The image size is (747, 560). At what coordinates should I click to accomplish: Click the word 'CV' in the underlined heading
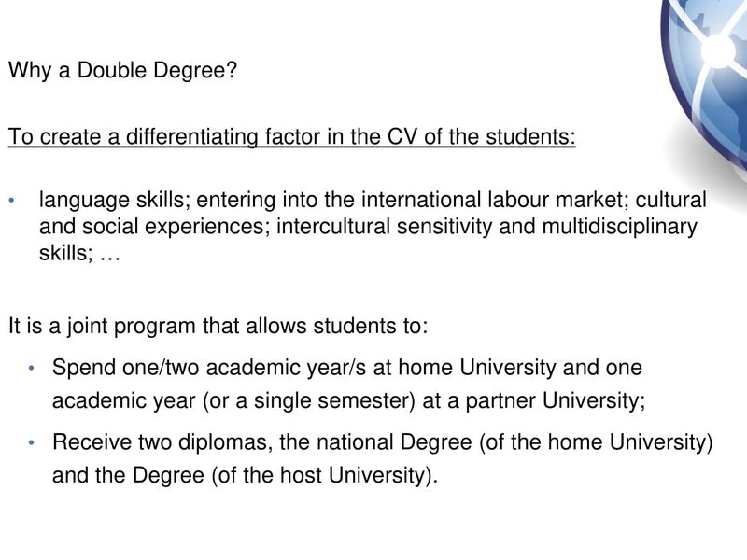pos(402,136)
